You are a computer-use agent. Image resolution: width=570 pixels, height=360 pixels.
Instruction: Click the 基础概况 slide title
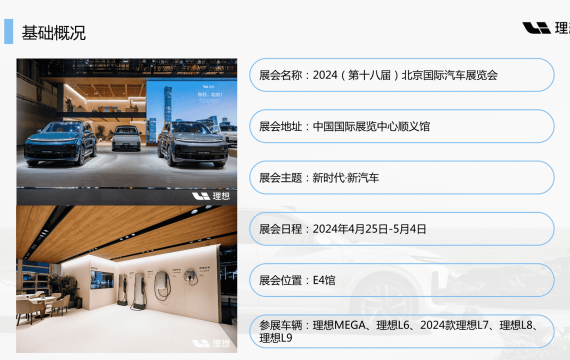(53, 33)
